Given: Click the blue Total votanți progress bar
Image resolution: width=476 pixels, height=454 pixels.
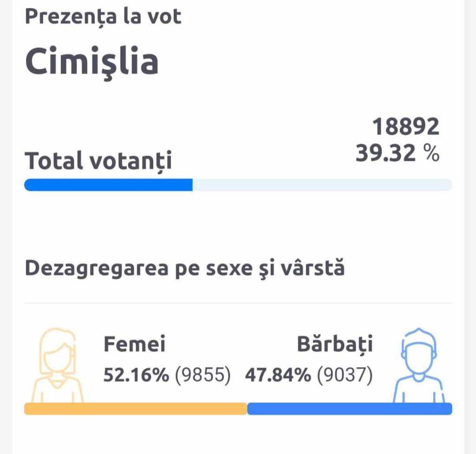Looking at the screenshot, I should (x=108, y=185).
